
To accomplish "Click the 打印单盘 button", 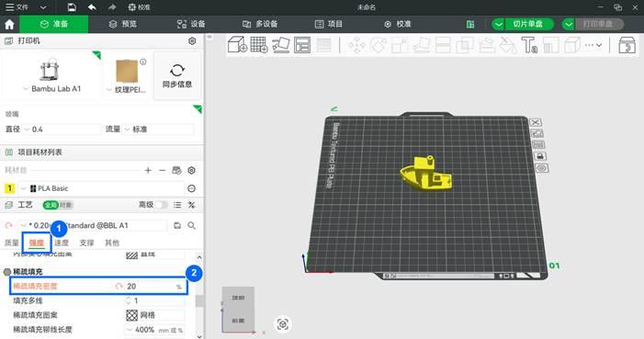I will 598,24.
